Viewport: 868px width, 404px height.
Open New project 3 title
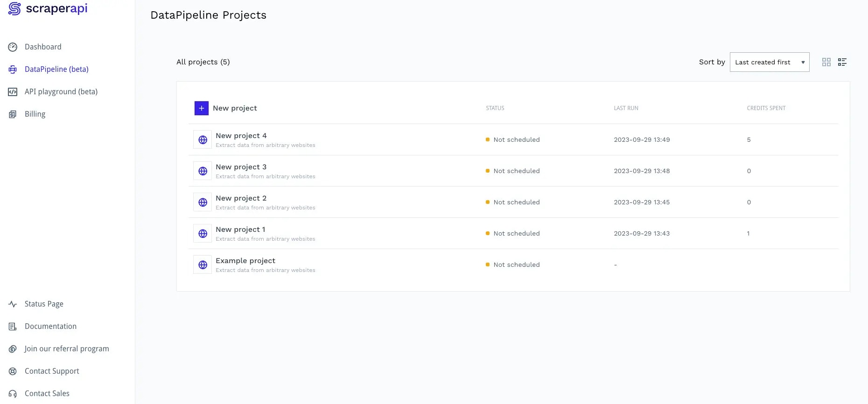241,167
